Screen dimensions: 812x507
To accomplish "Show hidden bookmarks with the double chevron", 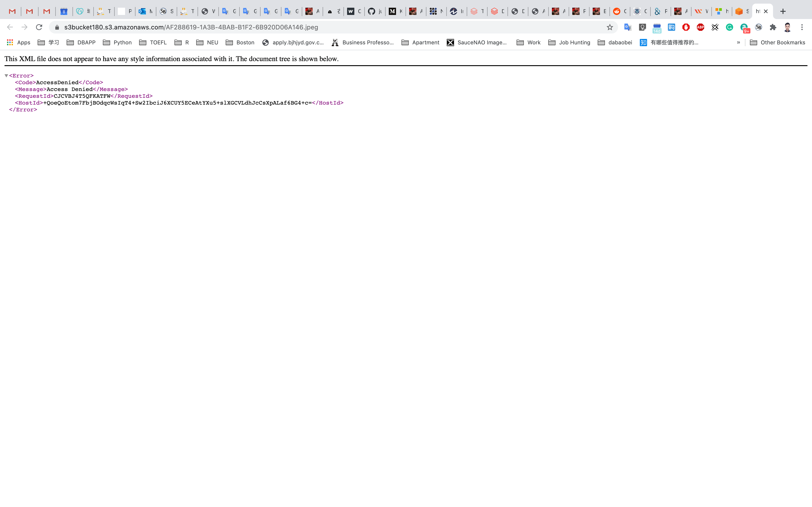I will coord(738,42).
